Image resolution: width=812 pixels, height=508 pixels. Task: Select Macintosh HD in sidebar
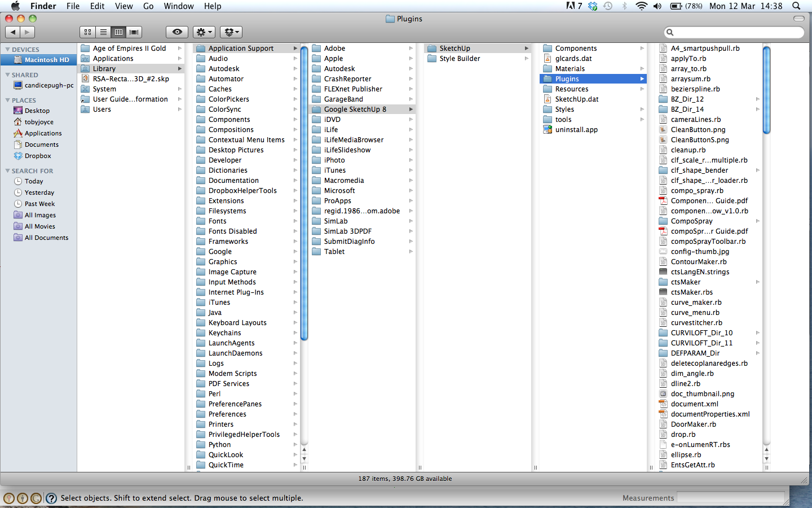46,60
